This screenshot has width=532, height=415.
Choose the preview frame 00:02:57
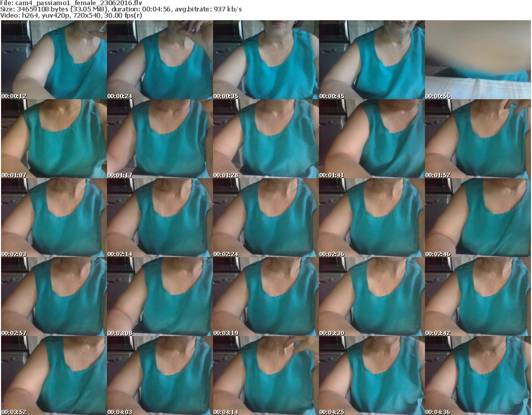(x=54, y=297)
